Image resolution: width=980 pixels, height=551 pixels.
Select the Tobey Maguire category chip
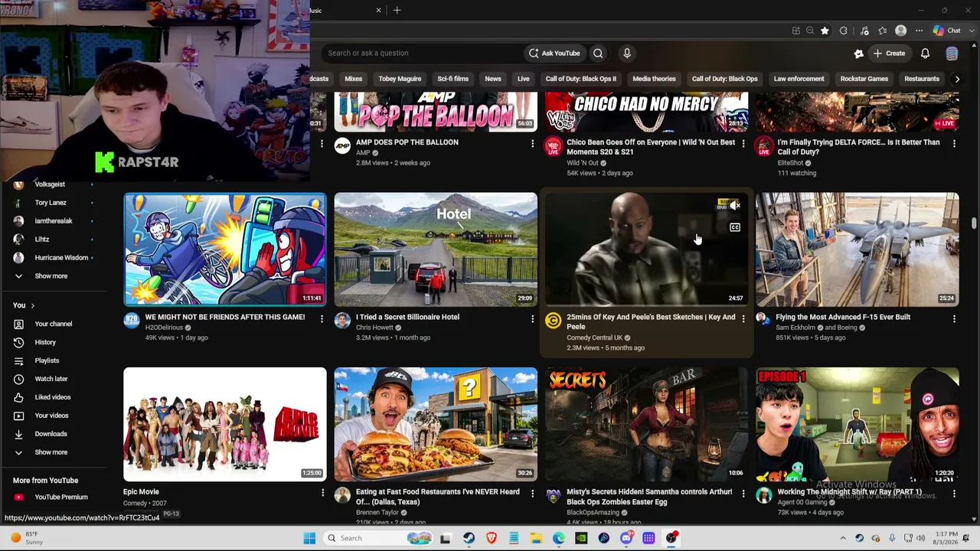(x=400, y=79)
